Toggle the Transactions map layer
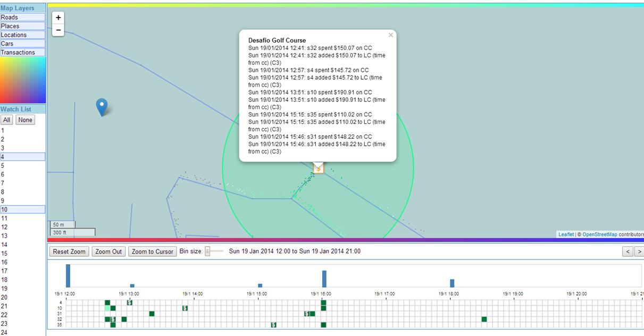The width and height of the screenshot is (644, 336). coord(22,53)
